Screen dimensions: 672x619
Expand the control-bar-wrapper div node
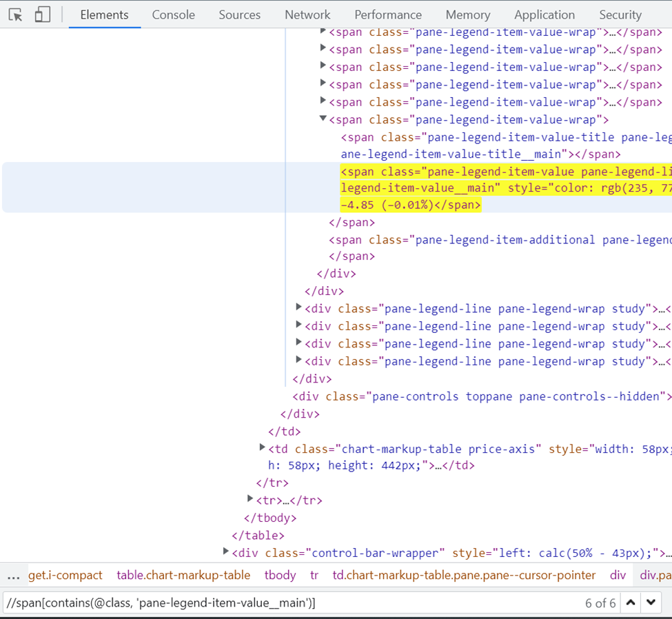(226, 551)
